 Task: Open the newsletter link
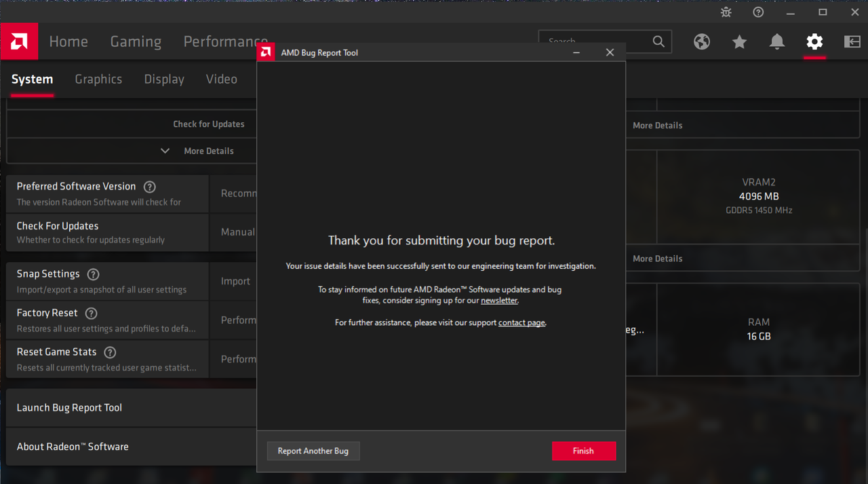click(x=499, y=300)
